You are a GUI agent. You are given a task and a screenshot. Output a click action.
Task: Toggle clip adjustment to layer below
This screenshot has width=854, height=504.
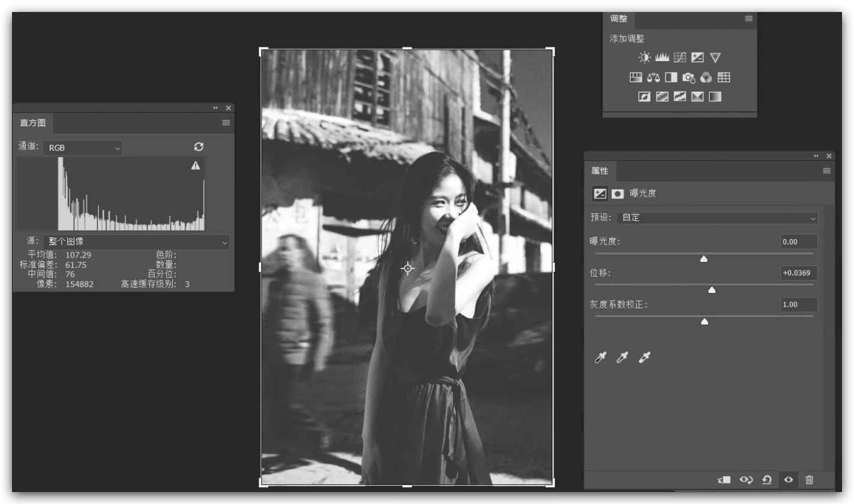(x=724, y=479)
